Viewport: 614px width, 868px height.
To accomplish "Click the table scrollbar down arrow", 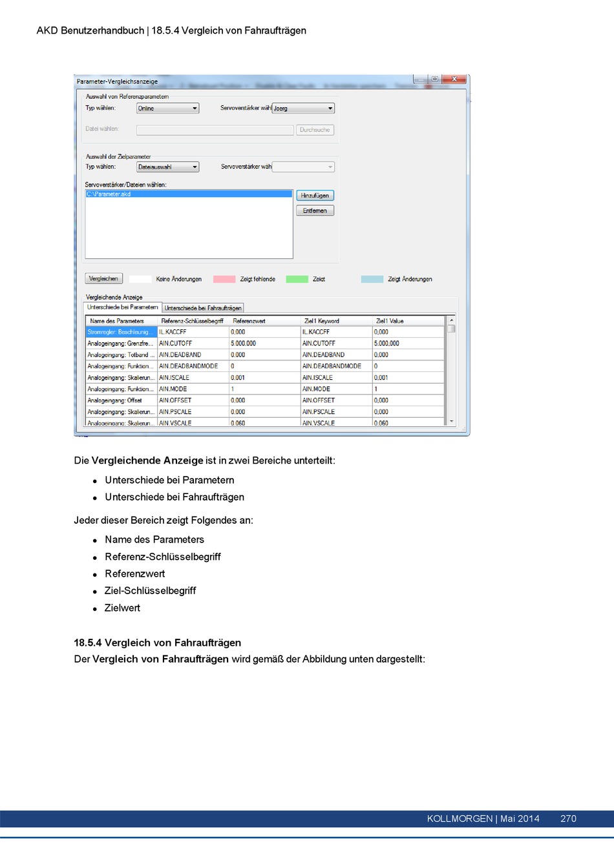I will click(451, 421).
